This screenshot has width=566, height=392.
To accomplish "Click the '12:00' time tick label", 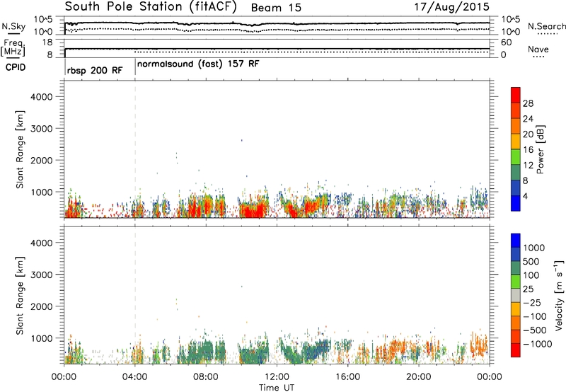I will [x=277, y=377].
